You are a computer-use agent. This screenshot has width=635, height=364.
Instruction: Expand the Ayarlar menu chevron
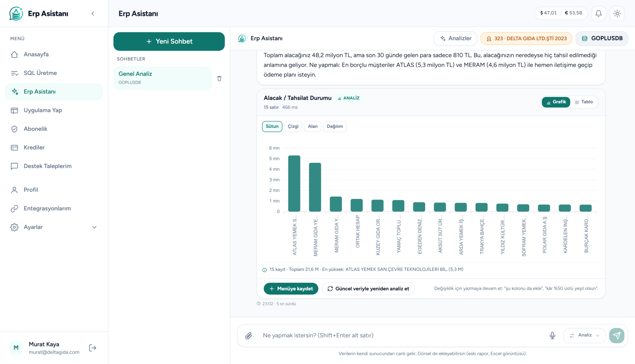(x=94, y=227)
